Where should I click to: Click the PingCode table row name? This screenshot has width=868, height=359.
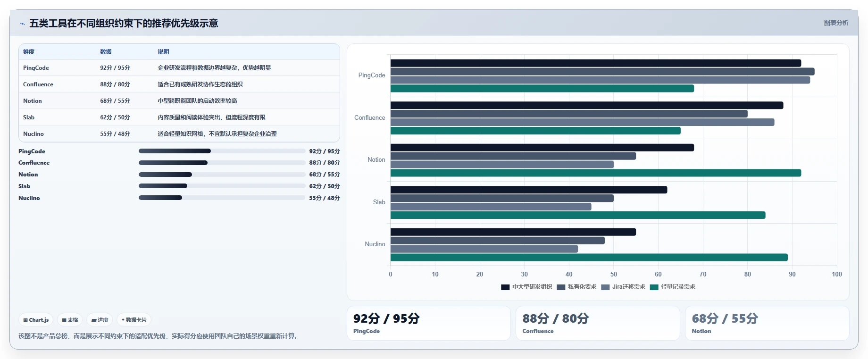coord(36,68)
